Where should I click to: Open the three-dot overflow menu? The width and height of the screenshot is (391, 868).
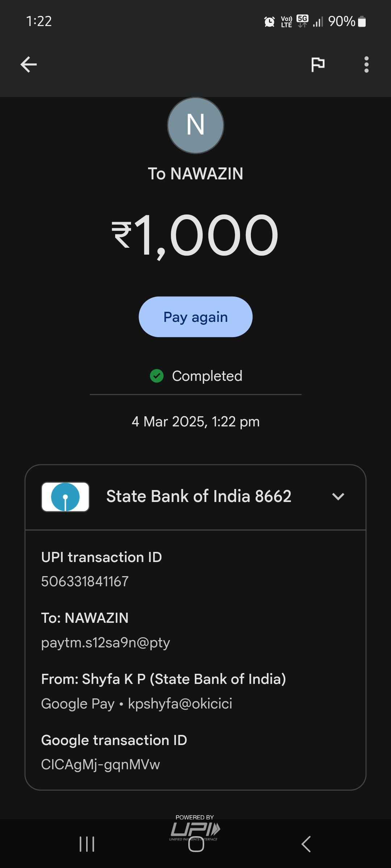click(x=366, y=65)
